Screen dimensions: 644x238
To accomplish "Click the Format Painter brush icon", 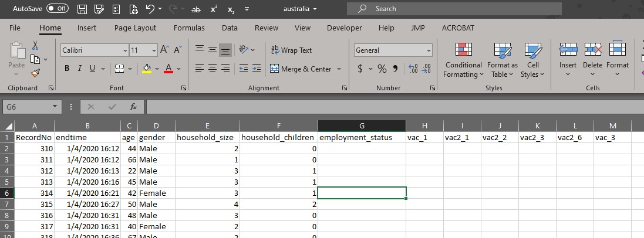I will pyautogui.click(x=35, y=73).
